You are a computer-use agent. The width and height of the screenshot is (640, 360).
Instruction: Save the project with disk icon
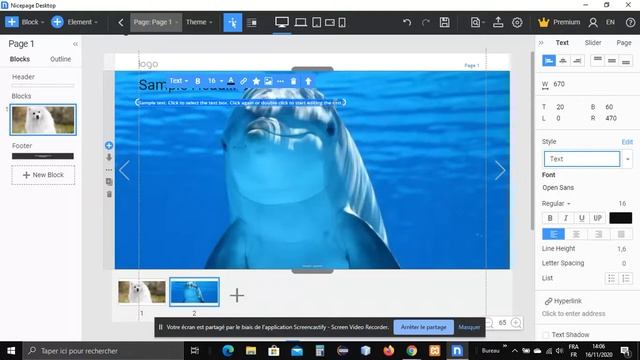444,22
